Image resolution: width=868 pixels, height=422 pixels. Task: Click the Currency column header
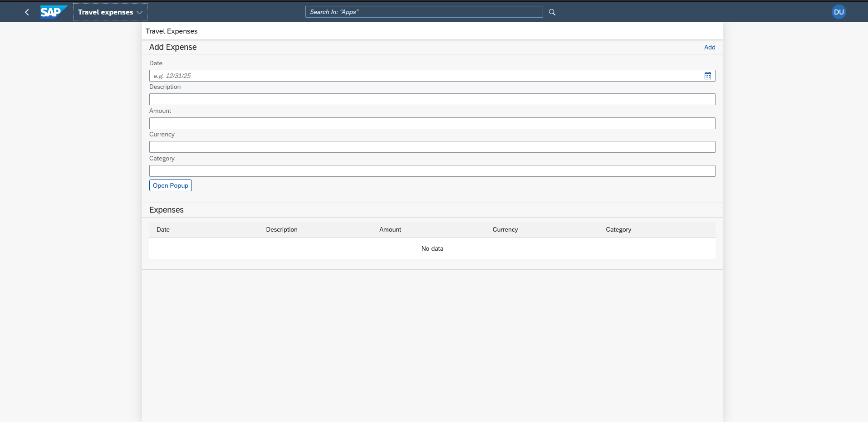(505, 230)
